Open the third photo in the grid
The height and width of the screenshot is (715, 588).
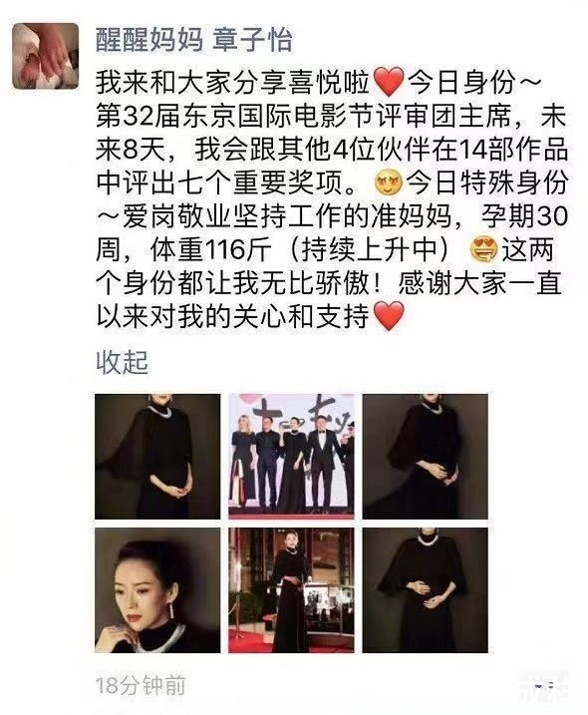pyautogui.click(x=425, y=457)
